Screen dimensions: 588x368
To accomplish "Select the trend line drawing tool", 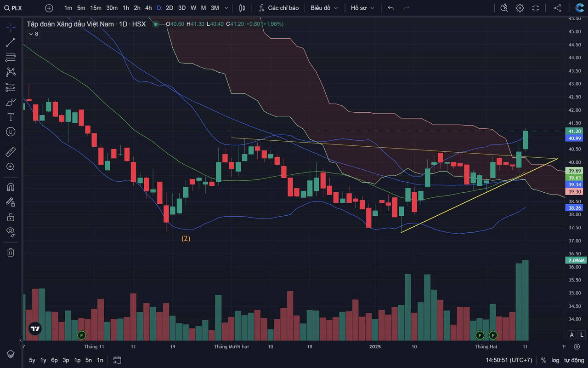I will (x=11, y=42).
